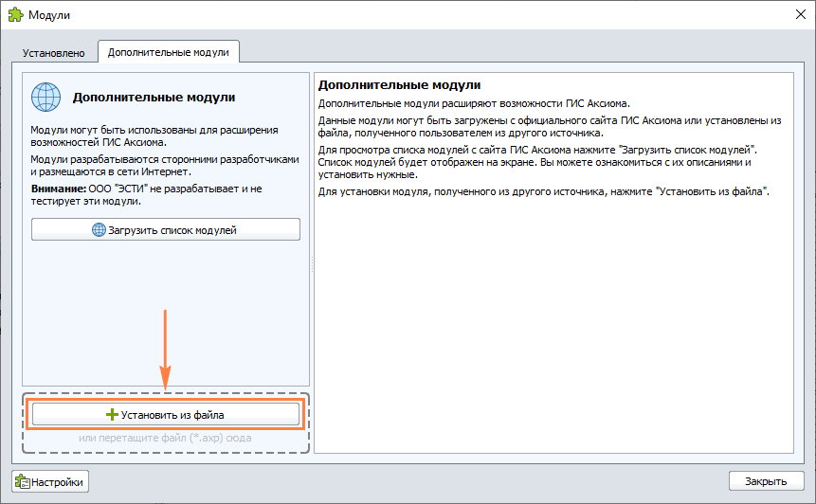Viewport: 816px width, 504px height.
Task: Click the green plus icon on install button
Action: (112, 415)
